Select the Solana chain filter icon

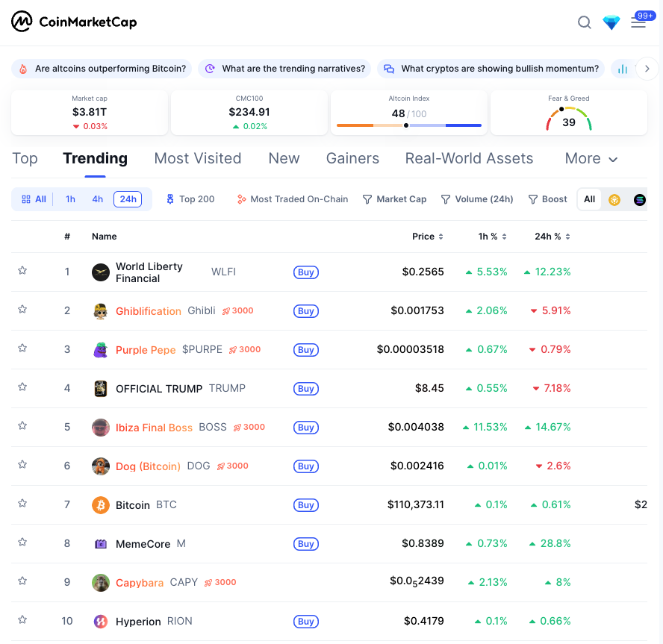640,199
